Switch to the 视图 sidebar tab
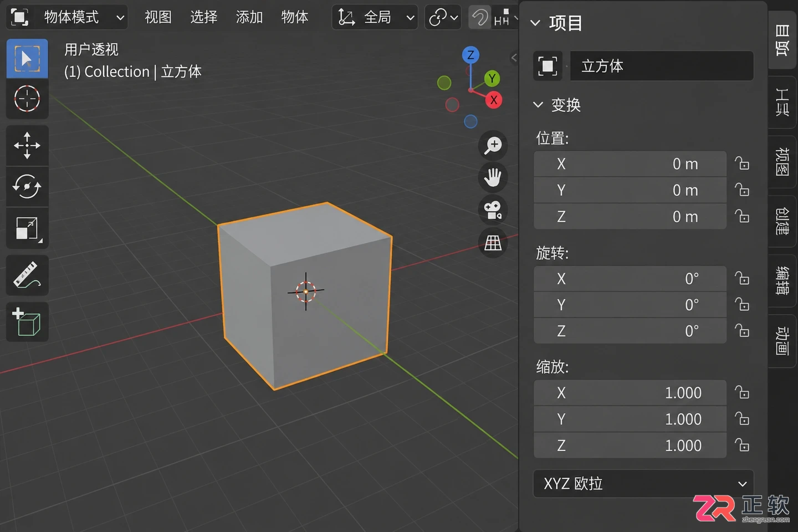This screenshot has width=798, height=532. pos(782,162)
